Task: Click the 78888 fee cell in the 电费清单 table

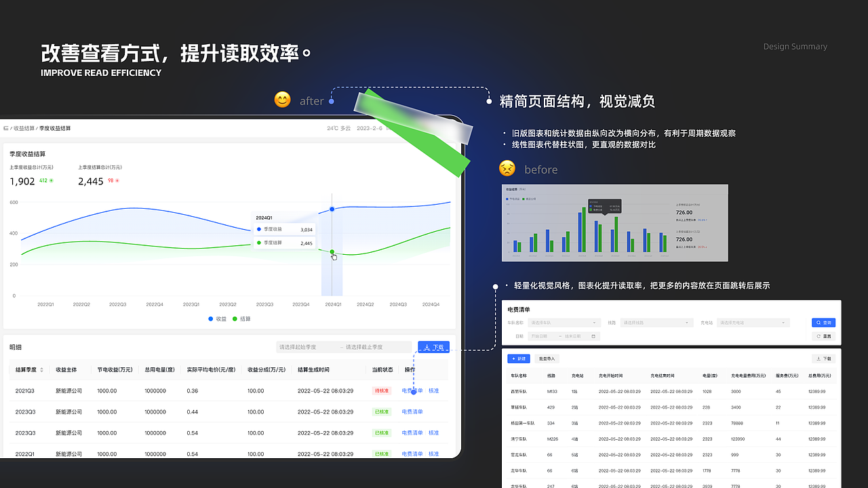Action: point(738,423)
